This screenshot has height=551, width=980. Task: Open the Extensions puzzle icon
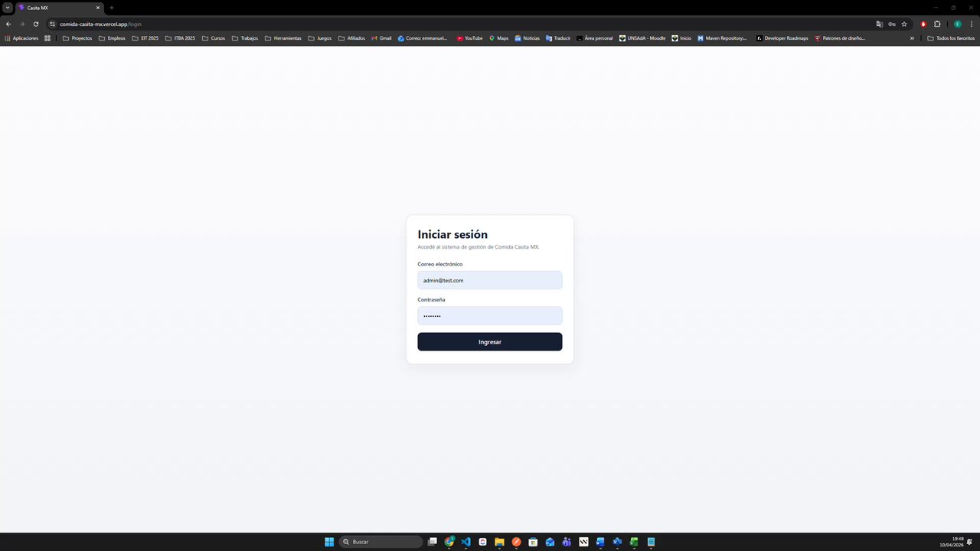click(937, 24)
